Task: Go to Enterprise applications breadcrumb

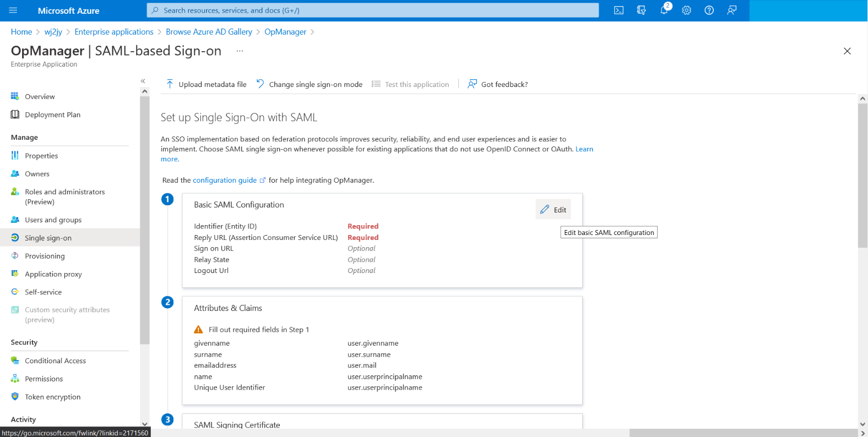Action: [114, 32]
